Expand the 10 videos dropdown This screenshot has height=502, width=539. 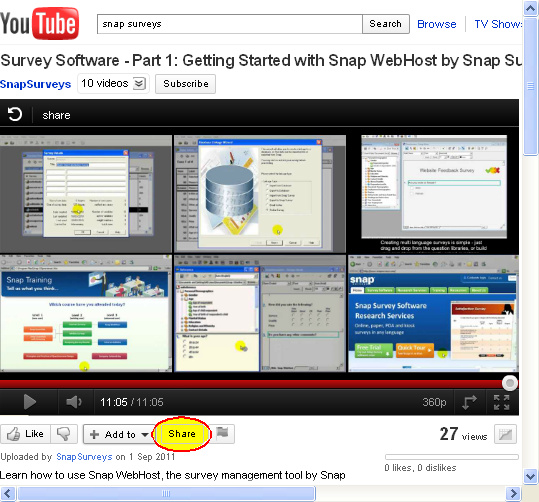pyautogui.click(x=113, y=84)
